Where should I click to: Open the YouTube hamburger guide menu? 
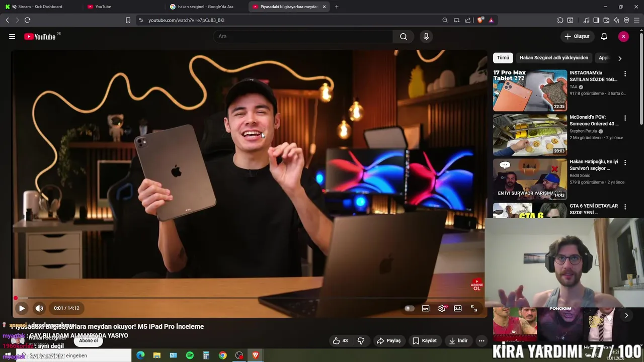[x=12, y=36]
